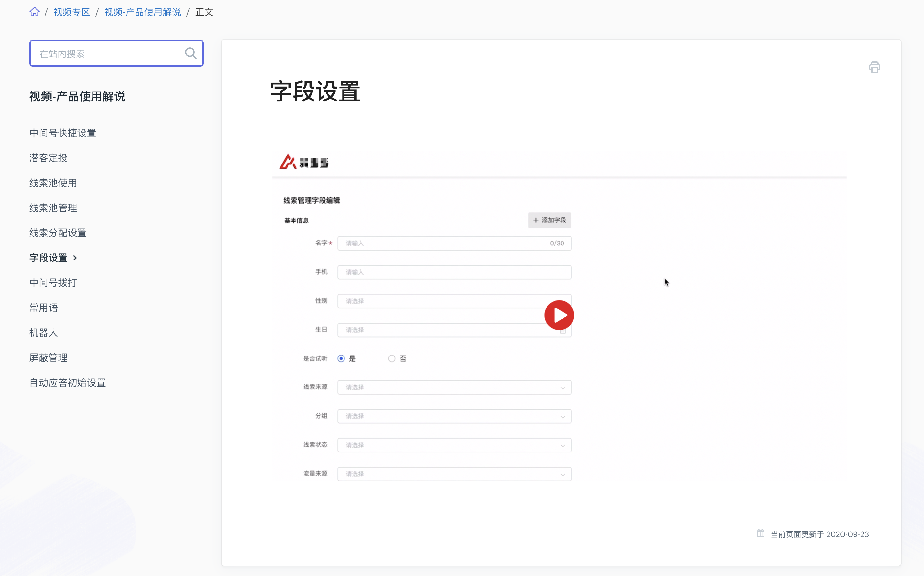The width and height of the screenshot is (924, 576).
Task: Click 当前页面更新于 2020-09-23 text
Action: 820,534
